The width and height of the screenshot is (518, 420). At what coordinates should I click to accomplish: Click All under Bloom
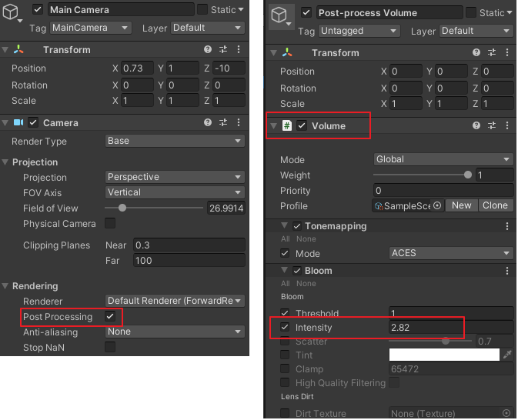click(286, 283)
